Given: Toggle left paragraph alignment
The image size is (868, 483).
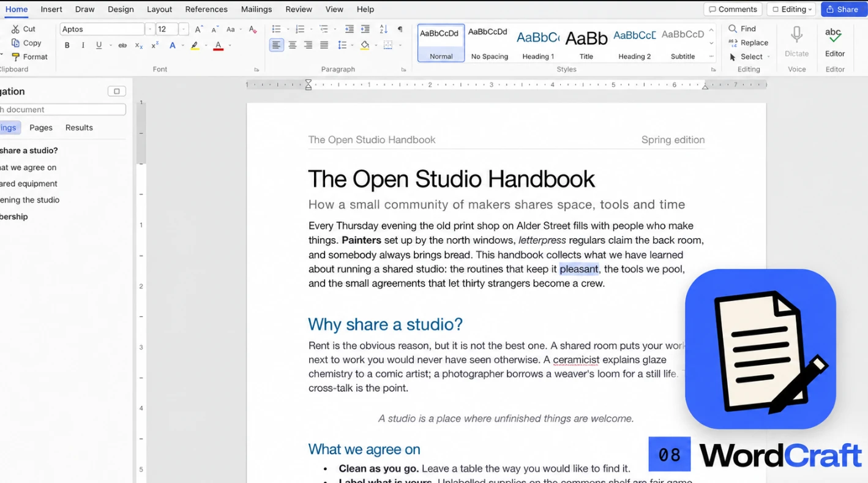Looking at the screenshot, I should point(277,45).
